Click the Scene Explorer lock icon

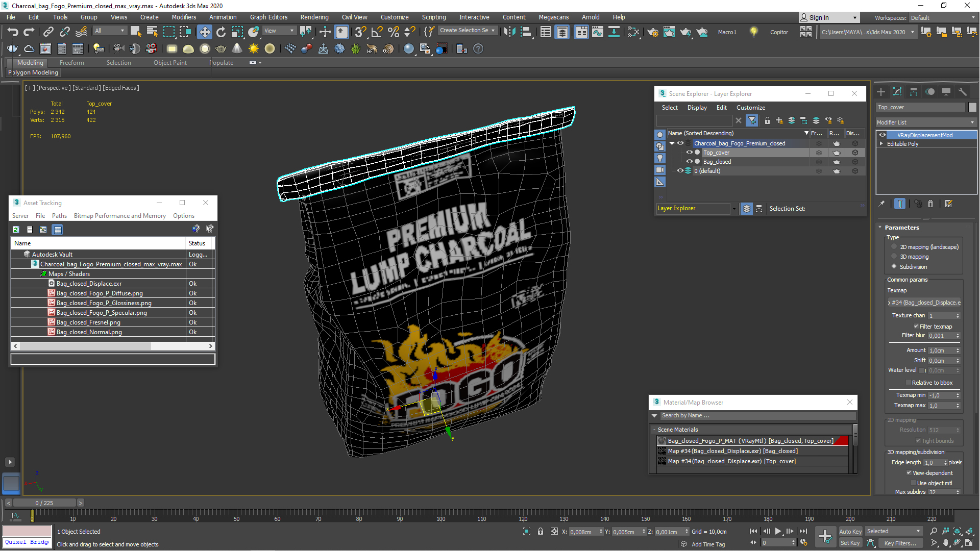[x=767, y=120]
